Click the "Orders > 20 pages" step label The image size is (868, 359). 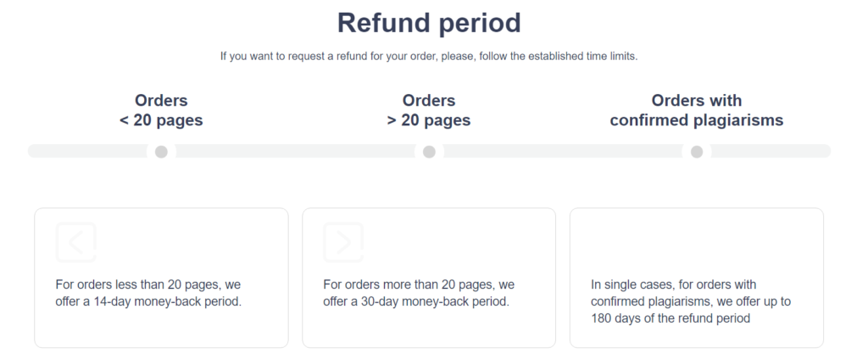coord(429,110)
